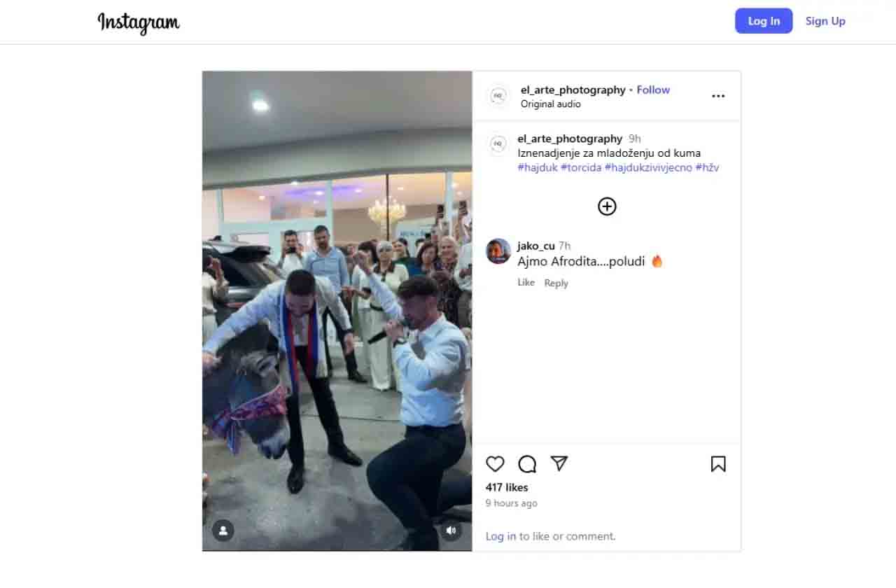Viewport: 896px width, 588px height.
Task: Load more comments with plus circle
Action: (607, 206)
